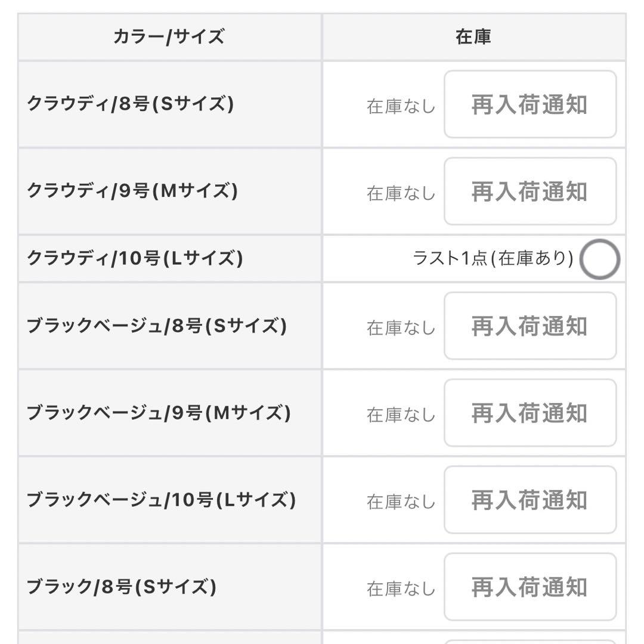
Task: Click the ブラックベージュ/10号(Lサイズ) label
Action: point(161,500)
